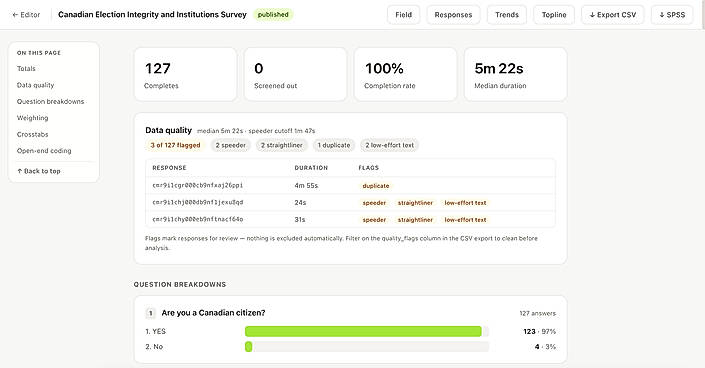705x368 pixels.
Task: Go back to the Editor
Action: pos(26,15)
